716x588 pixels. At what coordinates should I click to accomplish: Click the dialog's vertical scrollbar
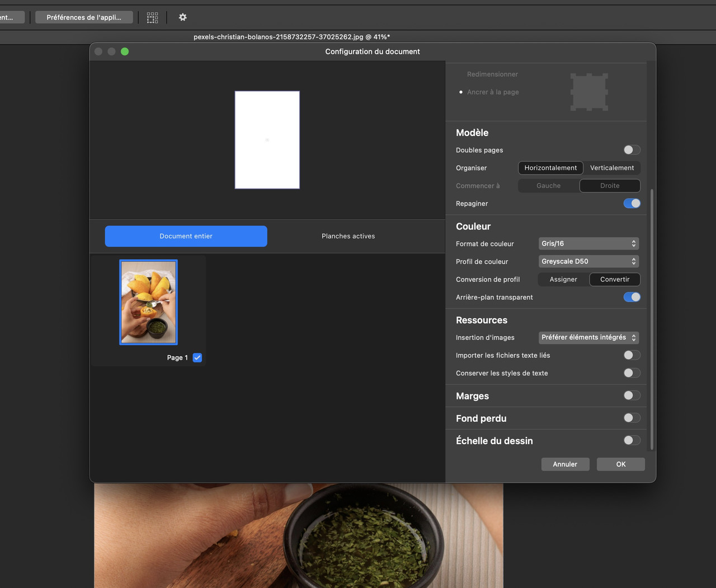point(652,319)
